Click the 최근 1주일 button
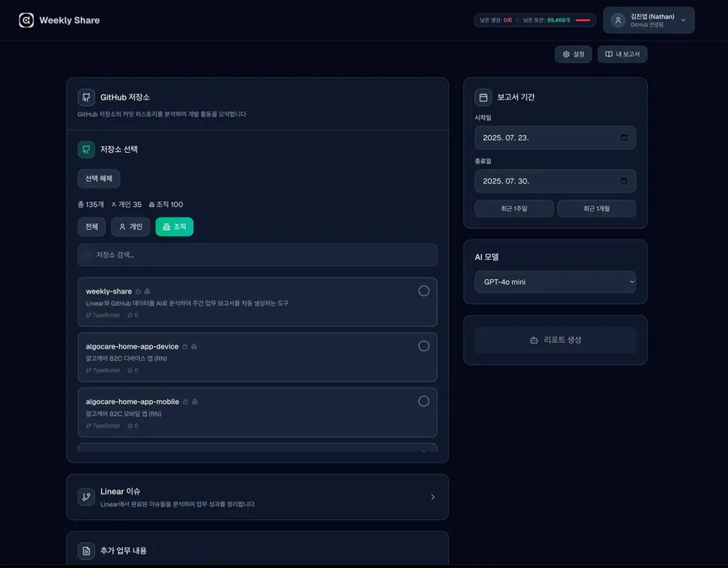The width and height of the screenshot is (728, 568). [x=514, y=209]
